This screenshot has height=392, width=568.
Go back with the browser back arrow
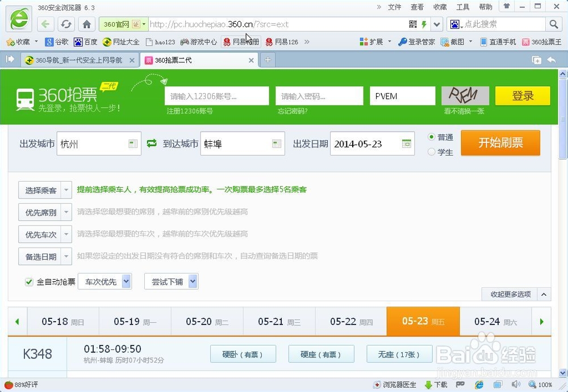click(x=45, y=24)
